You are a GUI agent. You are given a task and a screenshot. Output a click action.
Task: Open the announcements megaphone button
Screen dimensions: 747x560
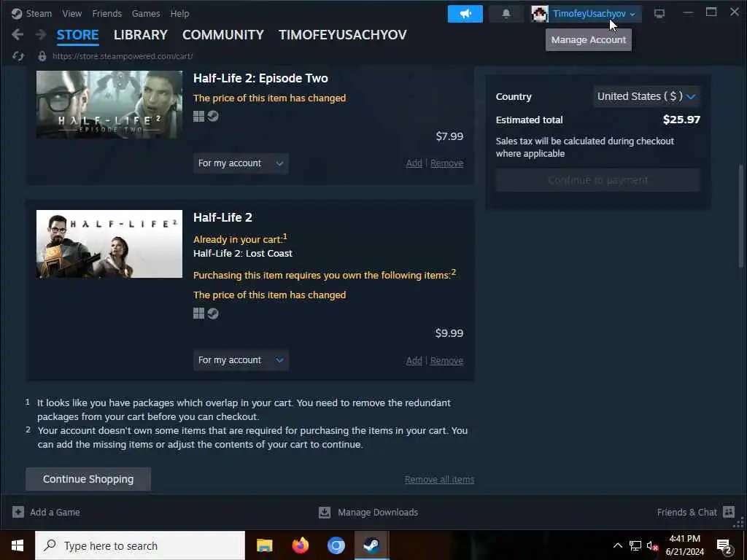click(465, 14)
